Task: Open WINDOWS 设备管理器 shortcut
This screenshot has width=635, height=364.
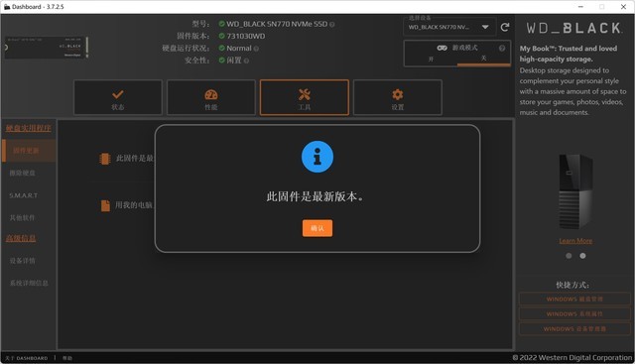Action: point(574,328)
